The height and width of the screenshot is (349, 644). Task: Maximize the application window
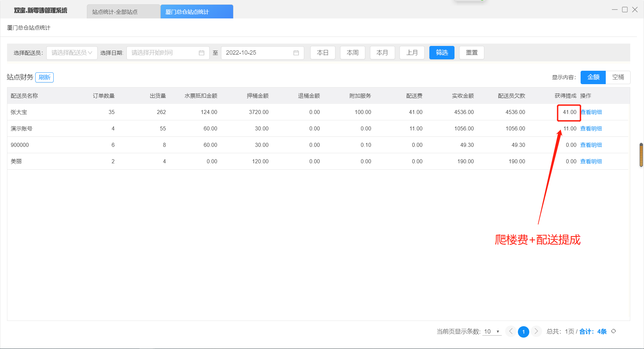pyautogui.click(x=625, y=10)
